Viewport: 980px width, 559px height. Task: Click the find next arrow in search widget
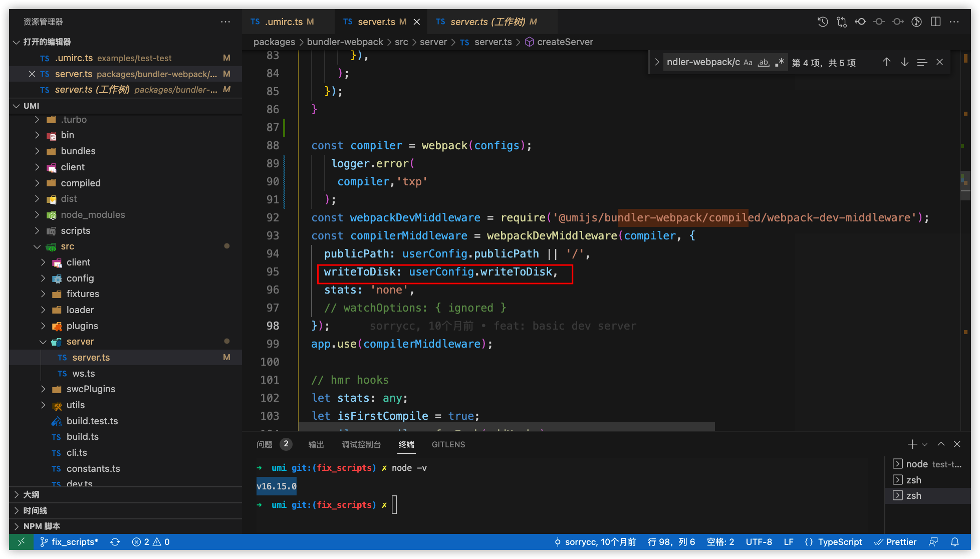click(x=904, y=62)
